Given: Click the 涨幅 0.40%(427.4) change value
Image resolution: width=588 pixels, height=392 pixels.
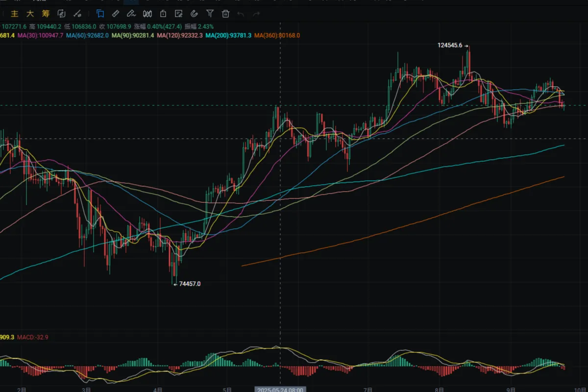Looking at the screenshot, I should tap(158, 26).
